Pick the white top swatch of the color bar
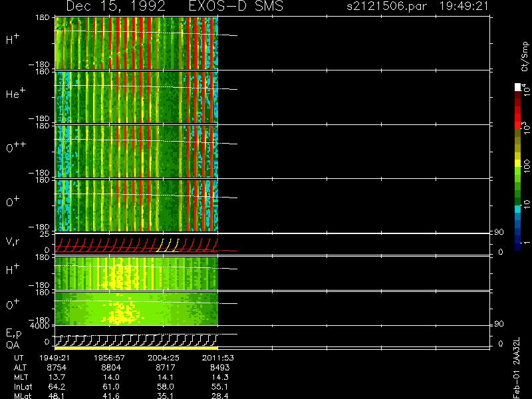 coord(518,87)
